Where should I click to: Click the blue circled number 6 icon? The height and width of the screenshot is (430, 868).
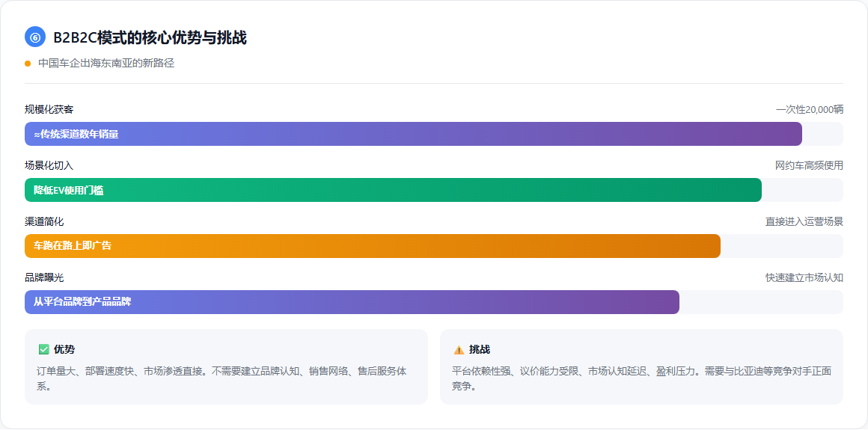click(35, 37)
